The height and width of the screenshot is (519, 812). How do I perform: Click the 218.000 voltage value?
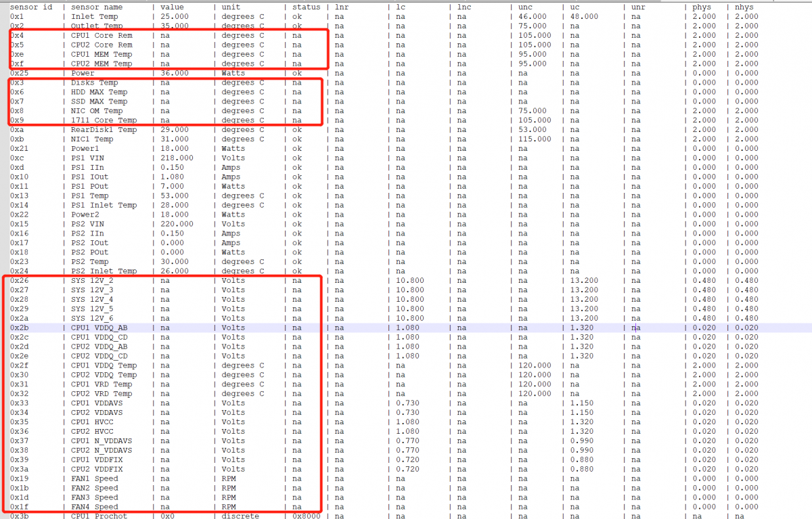click(x=177, y=158)
